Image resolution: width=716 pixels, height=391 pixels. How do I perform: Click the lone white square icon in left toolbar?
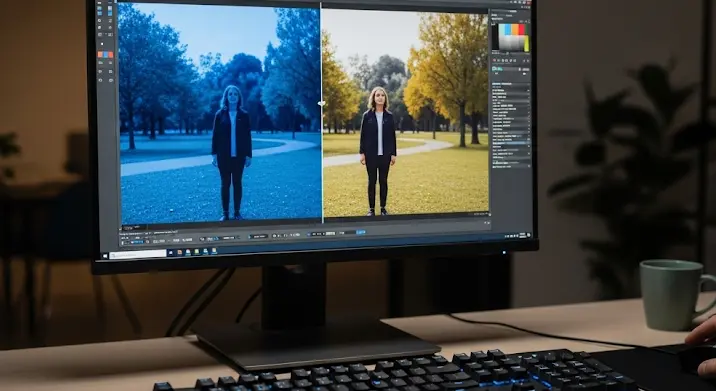click(101, 43)
